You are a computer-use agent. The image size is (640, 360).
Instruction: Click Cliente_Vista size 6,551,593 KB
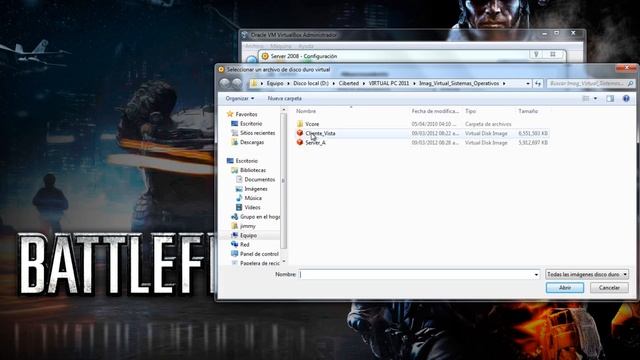click(x=533, y=133)
